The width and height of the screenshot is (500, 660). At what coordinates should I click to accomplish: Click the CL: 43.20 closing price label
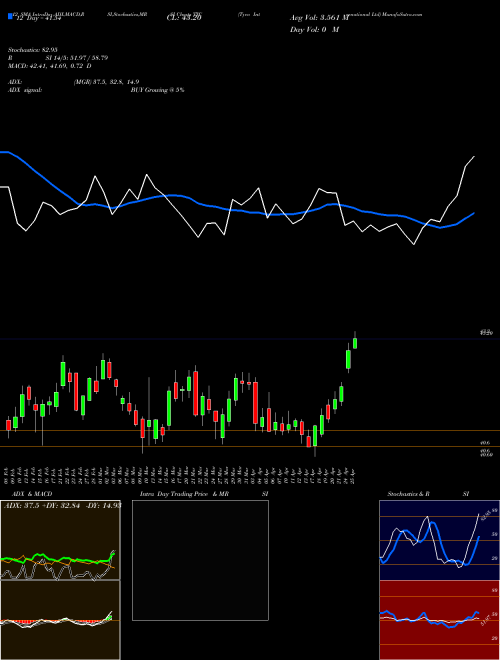tap(184, 18)
